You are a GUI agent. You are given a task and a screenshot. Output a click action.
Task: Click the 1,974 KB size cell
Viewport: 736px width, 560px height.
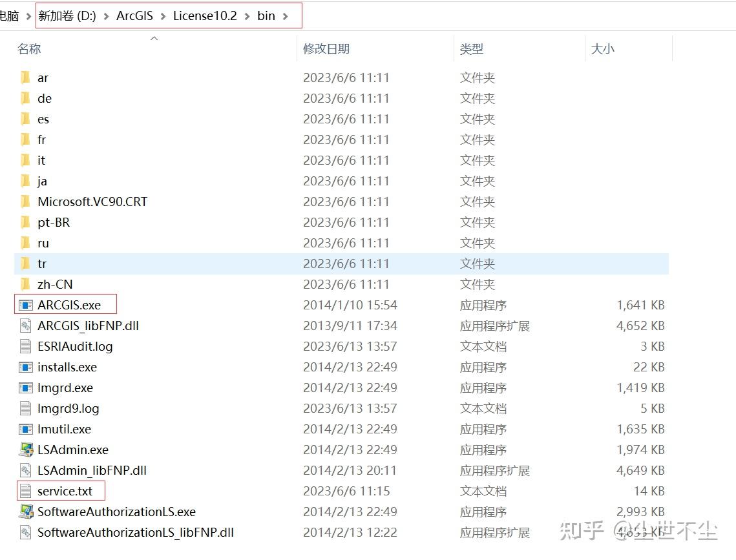640,450
